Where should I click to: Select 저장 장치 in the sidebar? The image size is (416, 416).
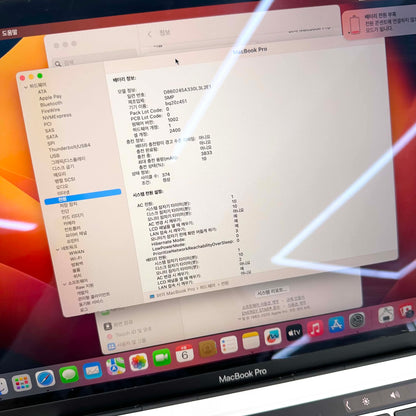coord(68,204)
